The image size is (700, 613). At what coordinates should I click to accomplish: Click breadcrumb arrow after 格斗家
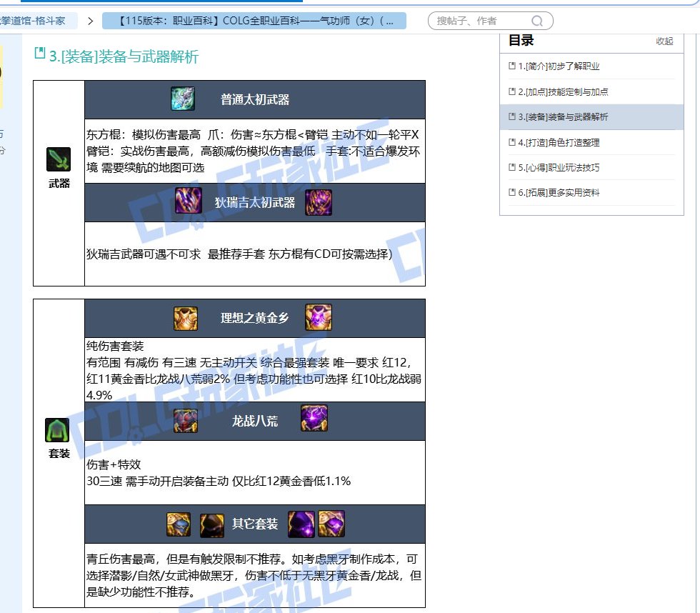(x=90, y=21)
